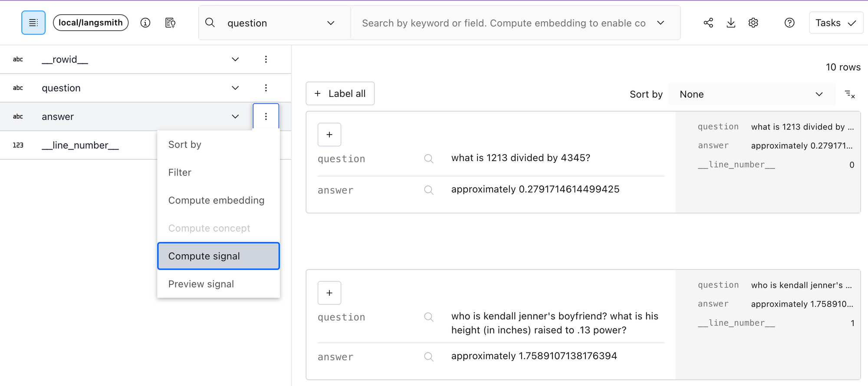
Task: Click the search icon beside first question
Action: tap(429, 158)
